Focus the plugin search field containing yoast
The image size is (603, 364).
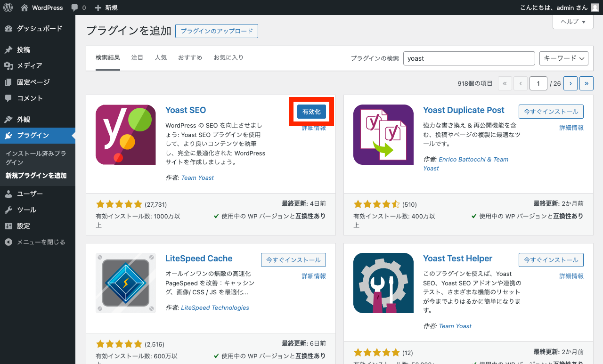[x=469, y=58]
